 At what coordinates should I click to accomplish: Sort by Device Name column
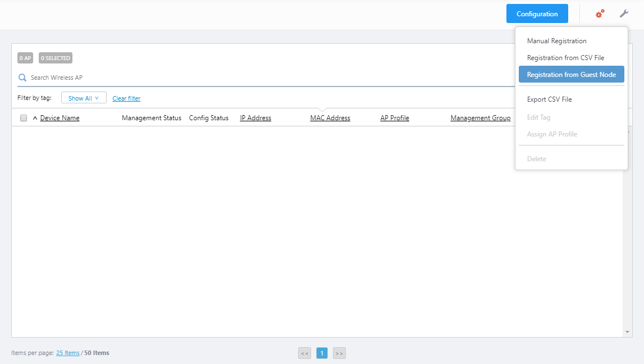pos(60,118)
